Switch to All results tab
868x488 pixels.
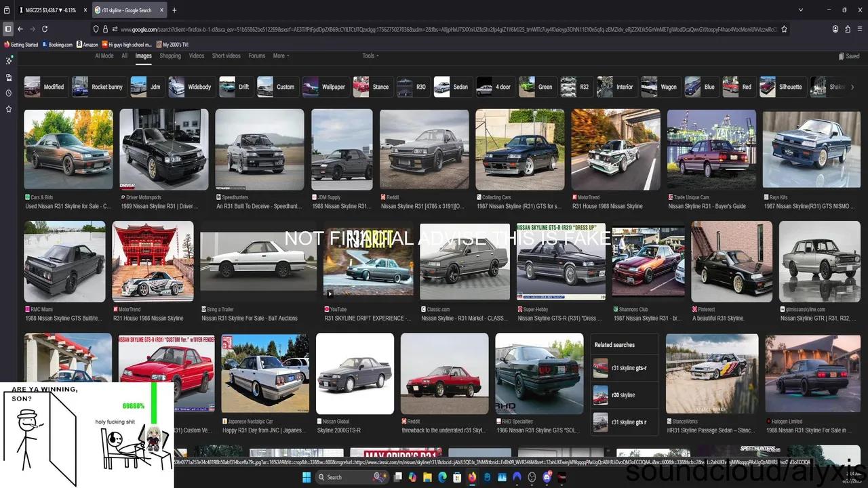point(124,56)
